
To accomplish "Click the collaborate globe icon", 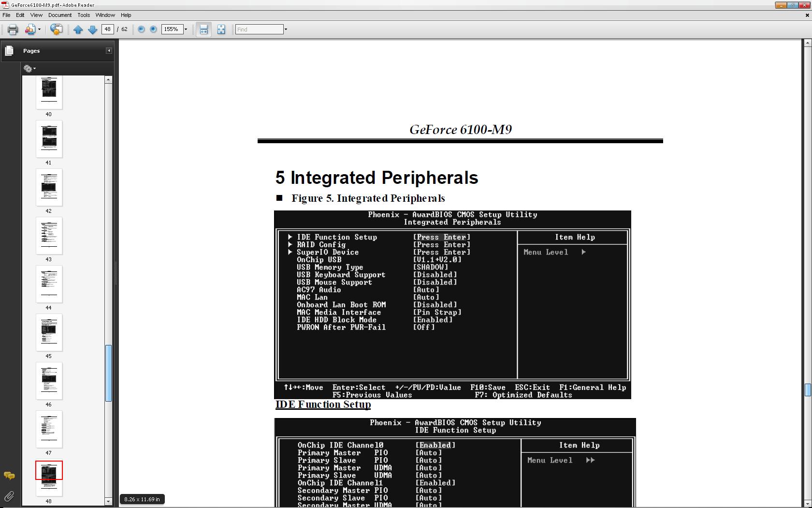I will (56, 30).
